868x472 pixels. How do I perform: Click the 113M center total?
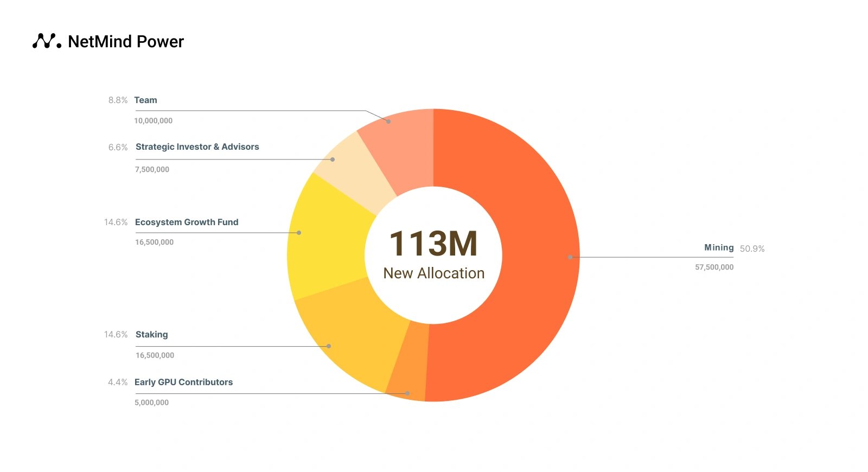pyautogui.click(x=433, y=244)
